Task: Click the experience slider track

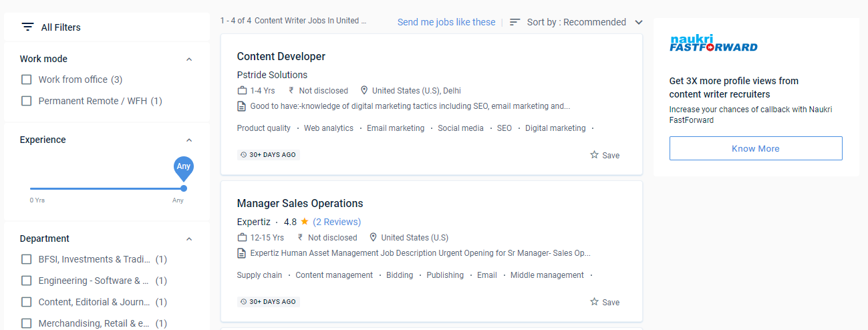Action: 107,188
